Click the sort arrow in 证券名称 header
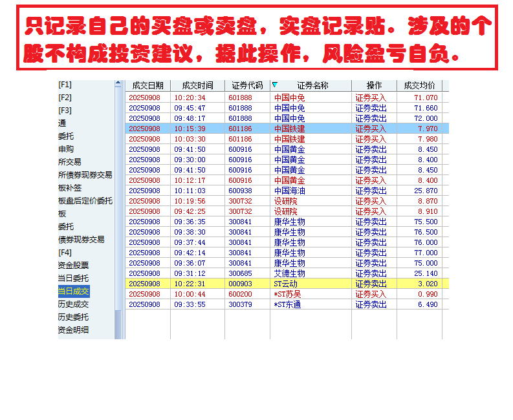The image size is (513, 420). (275, 85)
